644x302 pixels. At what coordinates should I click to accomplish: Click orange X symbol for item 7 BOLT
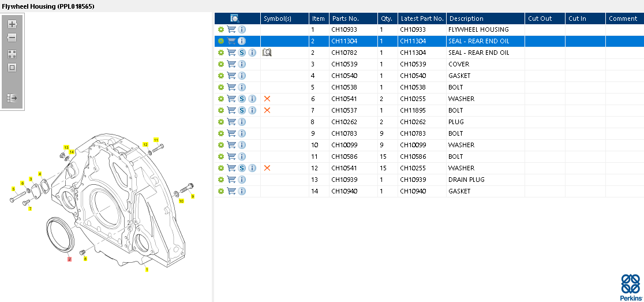(x=267, y=110)
